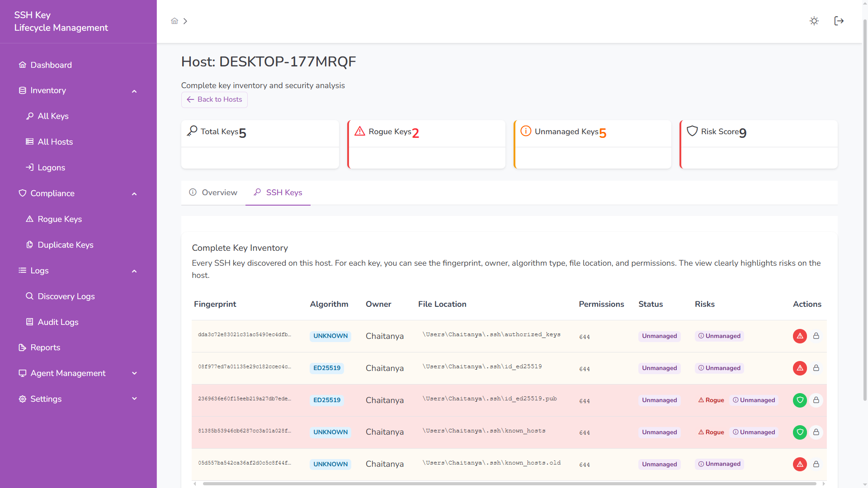
Task: Click lock icon in known_hosts row
Action: point(816,432)
